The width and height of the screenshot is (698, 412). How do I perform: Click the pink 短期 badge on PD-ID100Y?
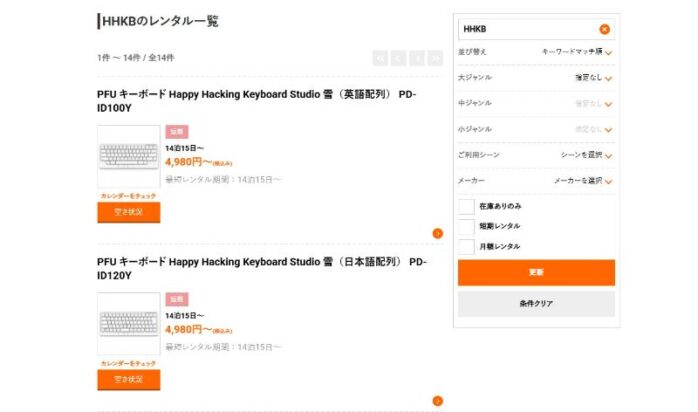tap(177, 132)
